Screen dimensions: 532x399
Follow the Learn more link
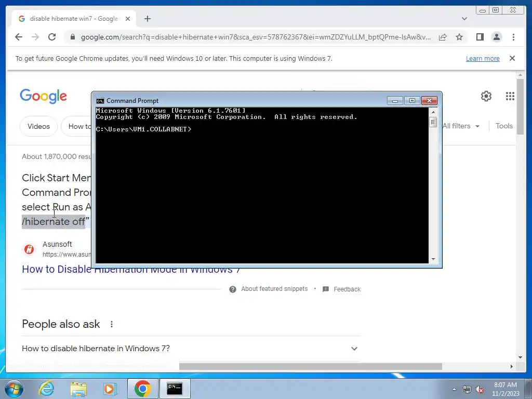483,58
